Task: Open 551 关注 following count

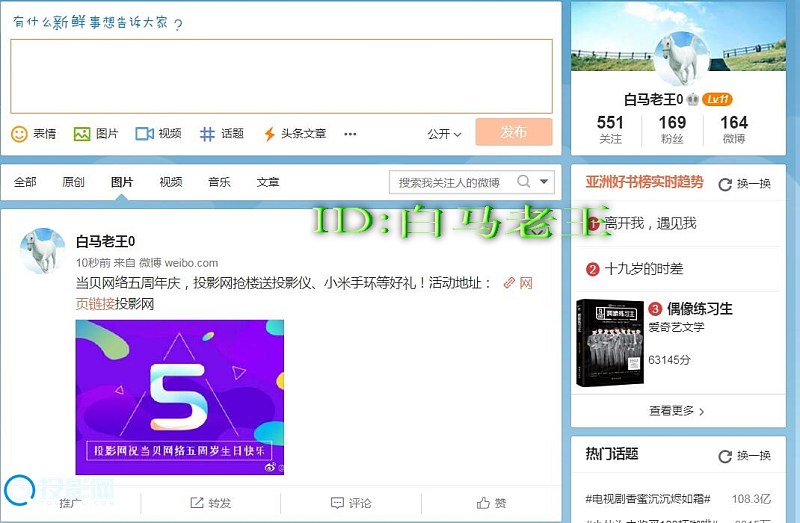Action: (610, 129)
